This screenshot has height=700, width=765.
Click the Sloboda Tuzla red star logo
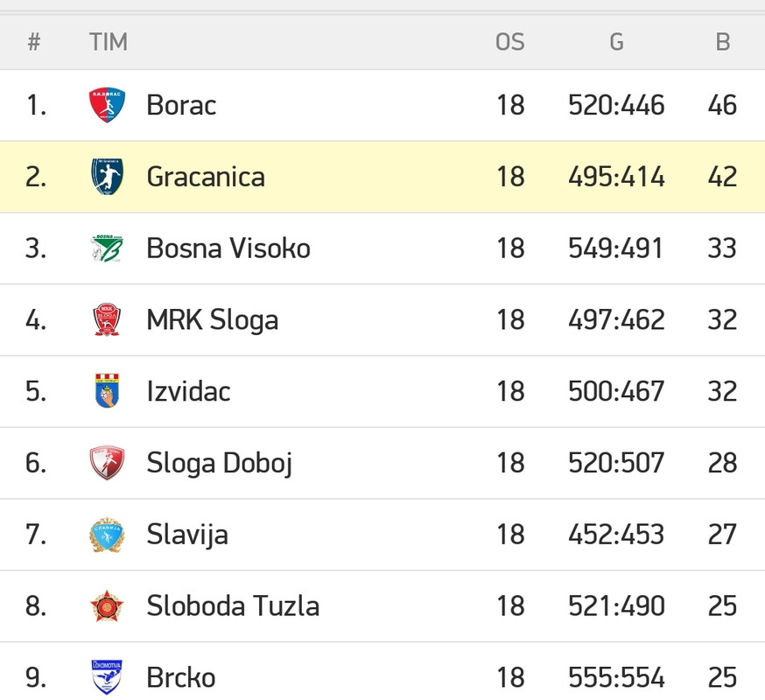(x=107, y=605)
